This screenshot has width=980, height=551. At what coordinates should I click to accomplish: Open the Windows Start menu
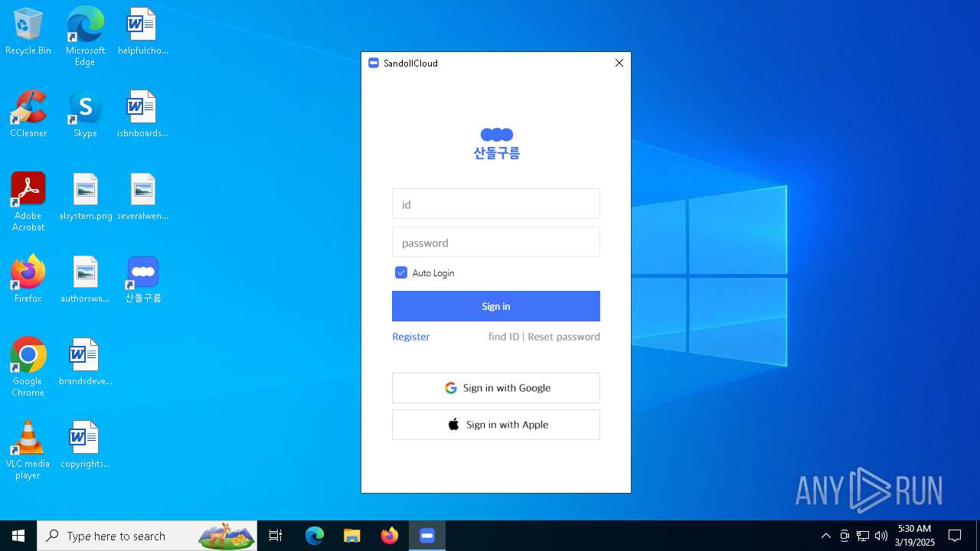18,536
